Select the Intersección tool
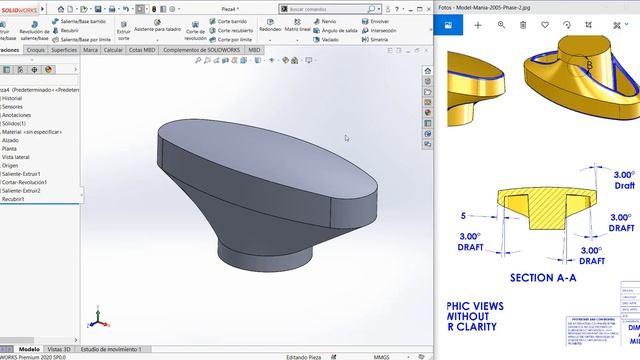The image size is (640, 360). [x=379, y=31]
